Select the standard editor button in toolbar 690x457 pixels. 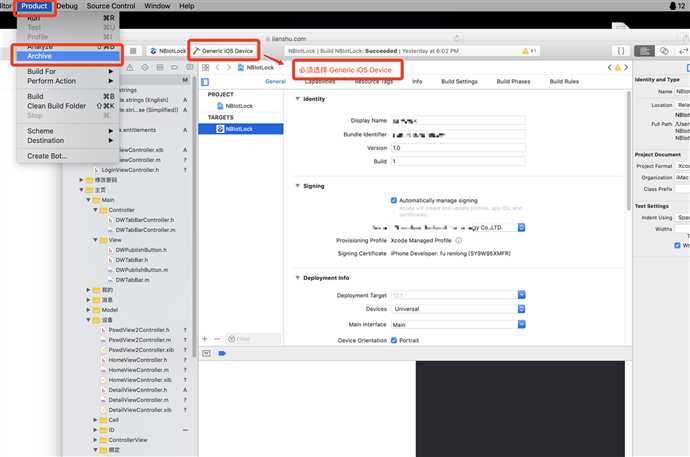pos(645,51)
